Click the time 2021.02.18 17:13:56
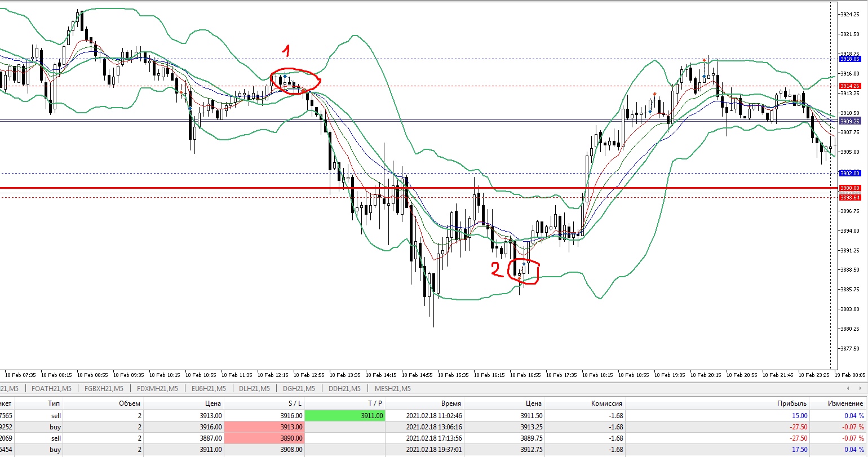 pyautogui.click(x=434, y=438)
